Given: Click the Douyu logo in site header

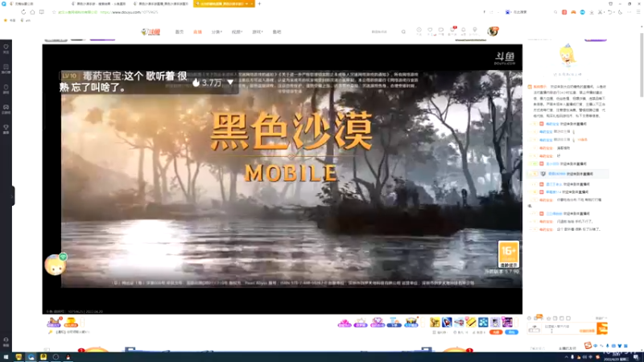Looking at the screenshot, I should (151, 31).
